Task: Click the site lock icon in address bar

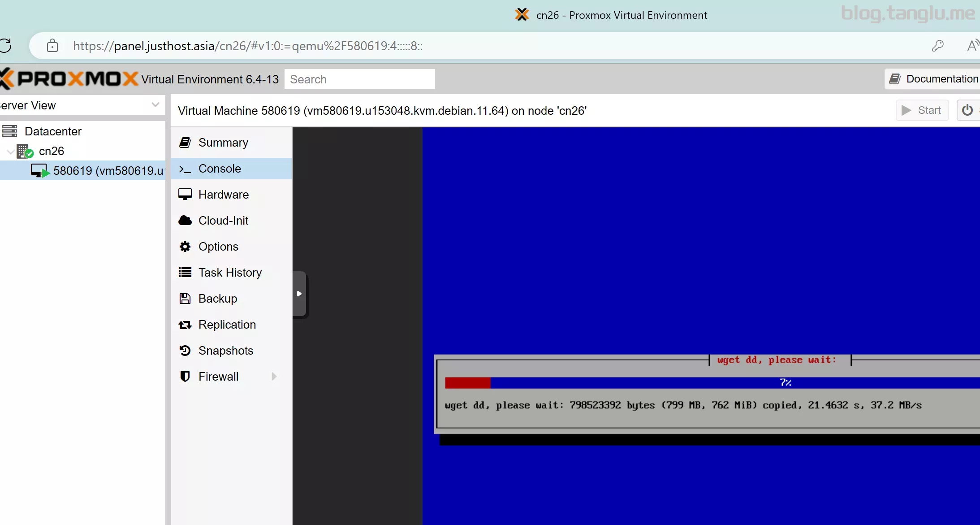Action: 52,46
